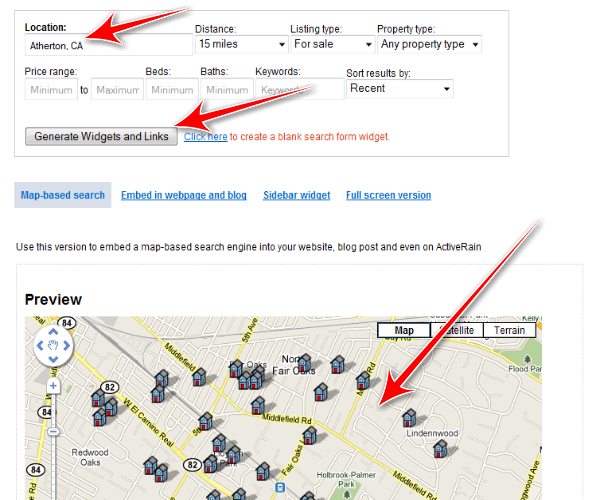
Task: Click the Location field containing Atherton, CA
Action: [x=107, y=45]
